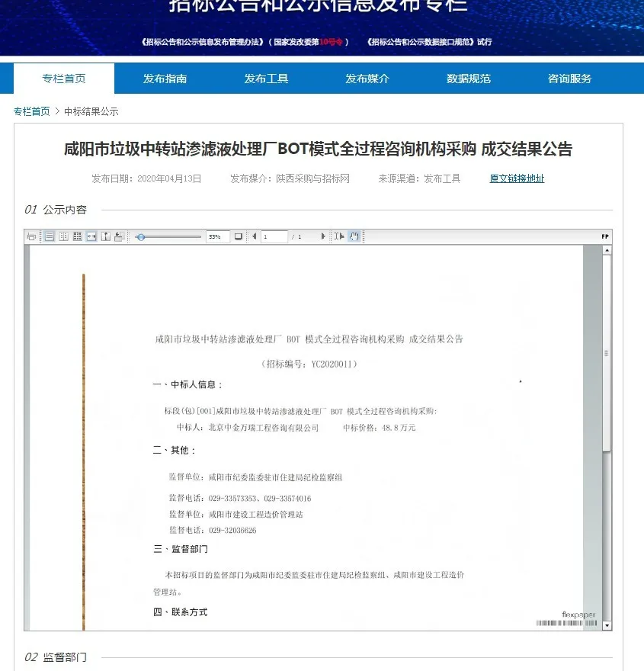Viewport: 644px width, 671px height.
Task: Click the 原文链接地址 link
Action: [517, 178]
